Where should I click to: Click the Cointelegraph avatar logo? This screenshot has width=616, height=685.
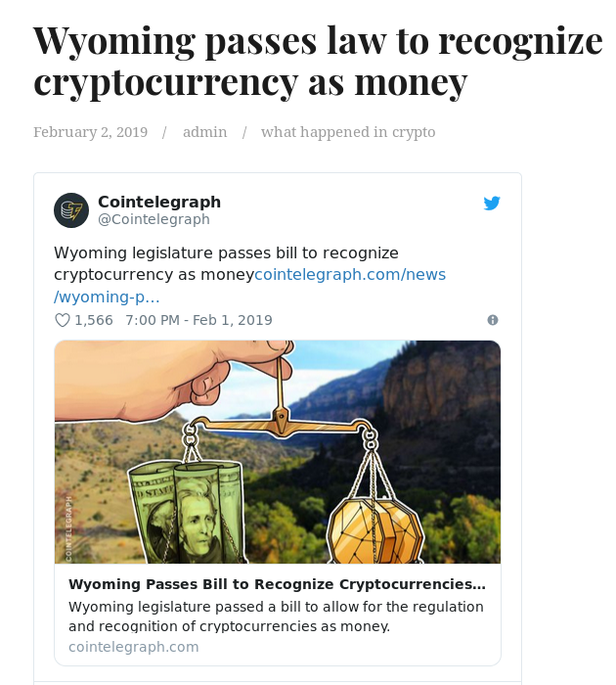point(71,210)
